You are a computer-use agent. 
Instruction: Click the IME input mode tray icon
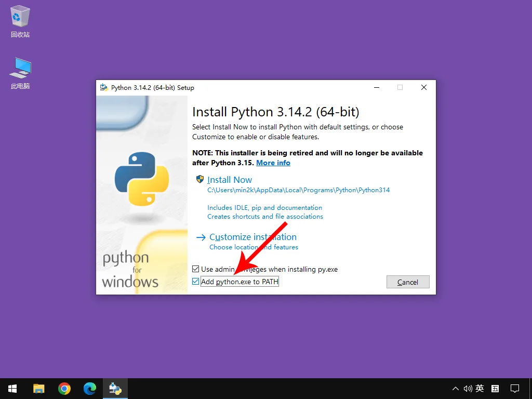coord(495,389)
